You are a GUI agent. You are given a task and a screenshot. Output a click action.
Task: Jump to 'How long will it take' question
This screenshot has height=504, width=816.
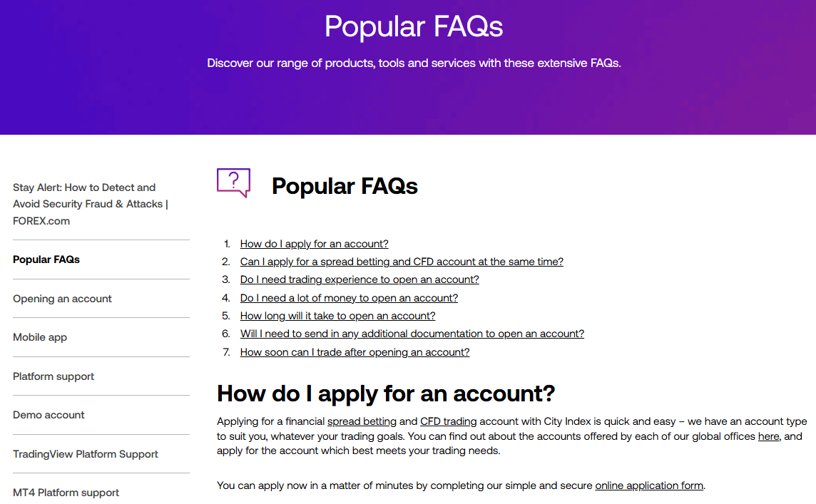tap(337, 316)
